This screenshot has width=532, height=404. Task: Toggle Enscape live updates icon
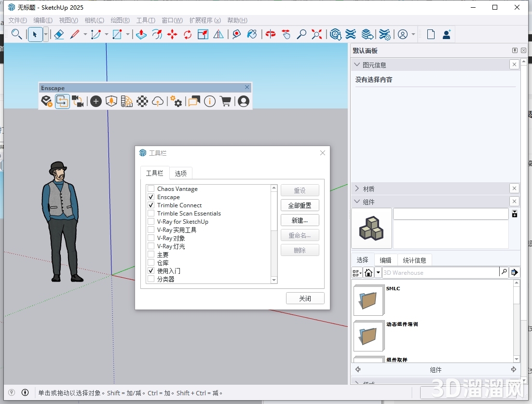click(x=62, y=101)
